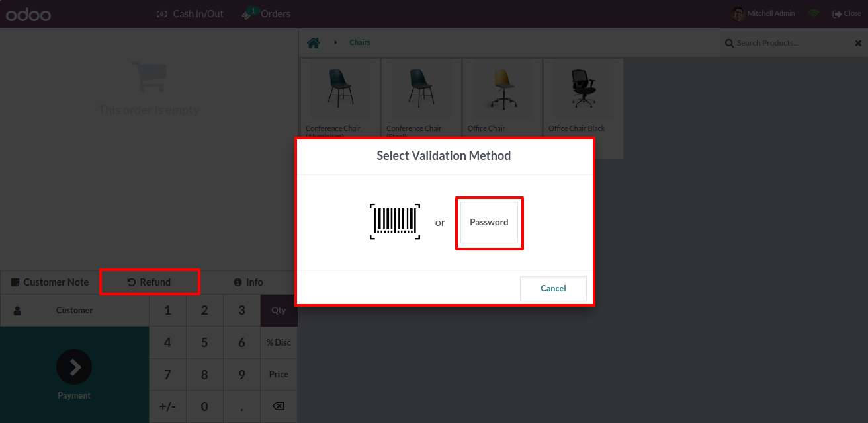Show order Info
The height and width of the screenshot is (423, 868).
248,282
